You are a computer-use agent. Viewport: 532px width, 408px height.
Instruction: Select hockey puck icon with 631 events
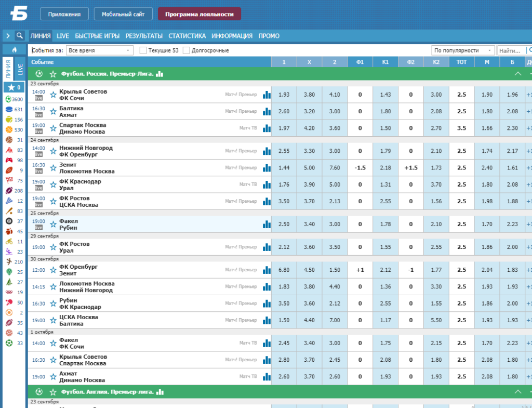click(9, 109)
